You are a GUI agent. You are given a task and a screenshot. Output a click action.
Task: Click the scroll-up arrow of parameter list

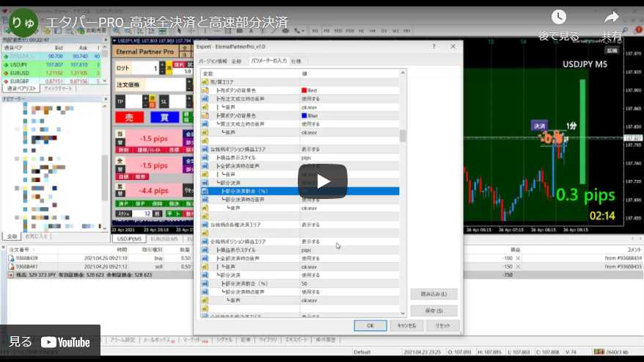[x=403, y=73]
